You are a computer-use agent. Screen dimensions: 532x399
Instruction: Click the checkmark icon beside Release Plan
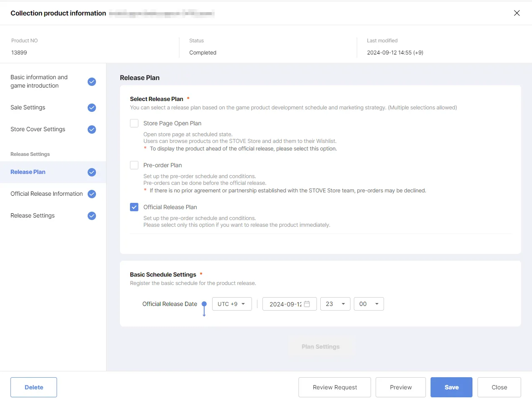pyautogui.click(x=92, y=172)
